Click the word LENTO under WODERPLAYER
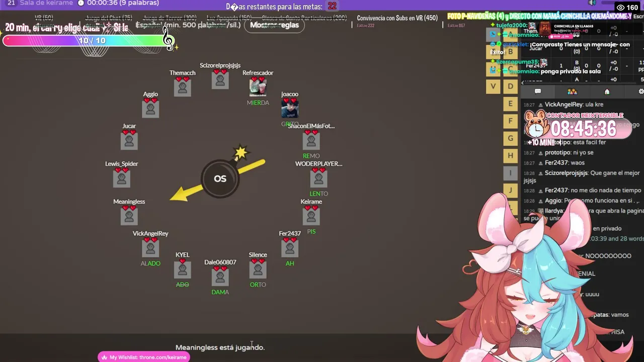The image size is (644, 362). pos(318,194)
